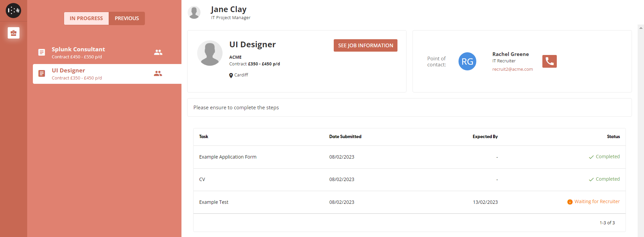Switch to the In Progress tab
The width and height of the screenshot is (644, 237).
(86, 18)
